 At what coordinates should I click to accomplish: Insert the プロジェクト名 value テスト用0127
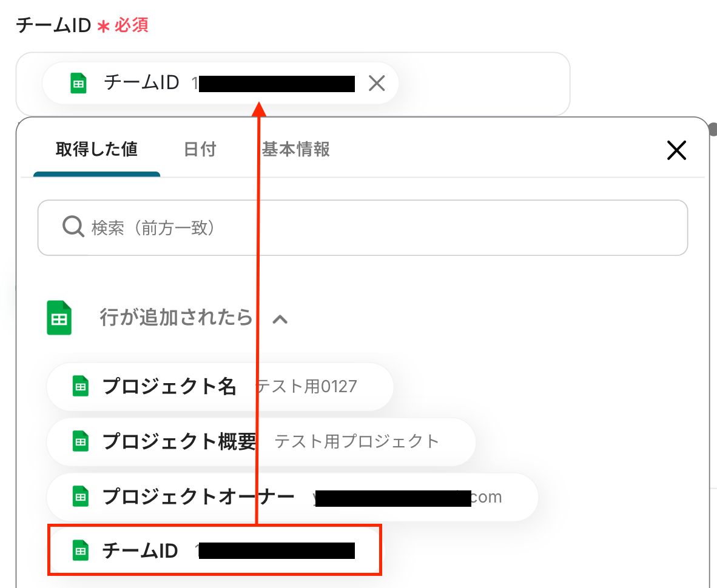click(x=220, y=387)
